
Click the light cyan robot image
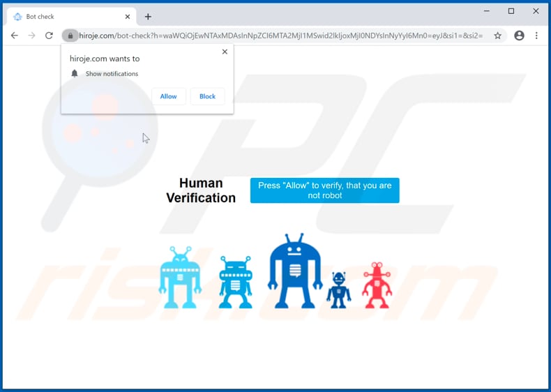click(x=180, y=278)
